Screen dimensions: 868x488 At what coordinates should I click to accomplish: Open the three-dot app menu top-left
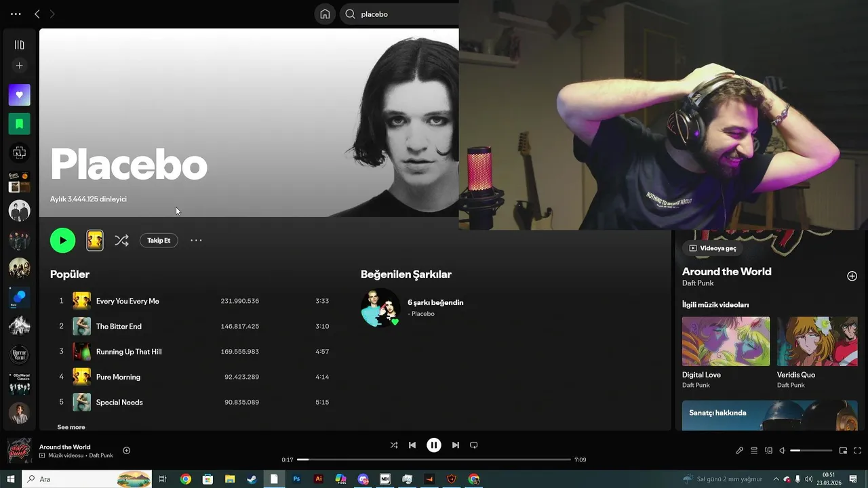point(16,14)
